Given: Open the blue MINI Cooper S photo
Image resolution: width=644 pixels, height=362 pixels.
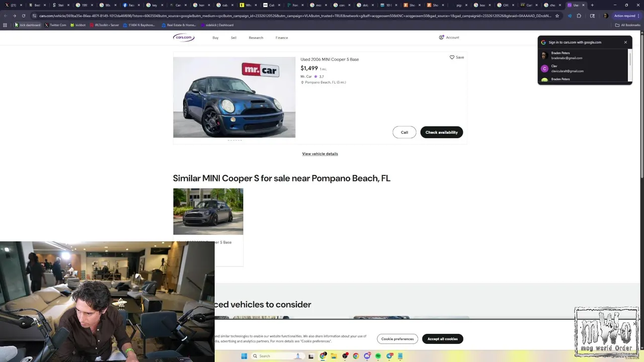Looking at the screenshot, I should [x=234, y=97].
